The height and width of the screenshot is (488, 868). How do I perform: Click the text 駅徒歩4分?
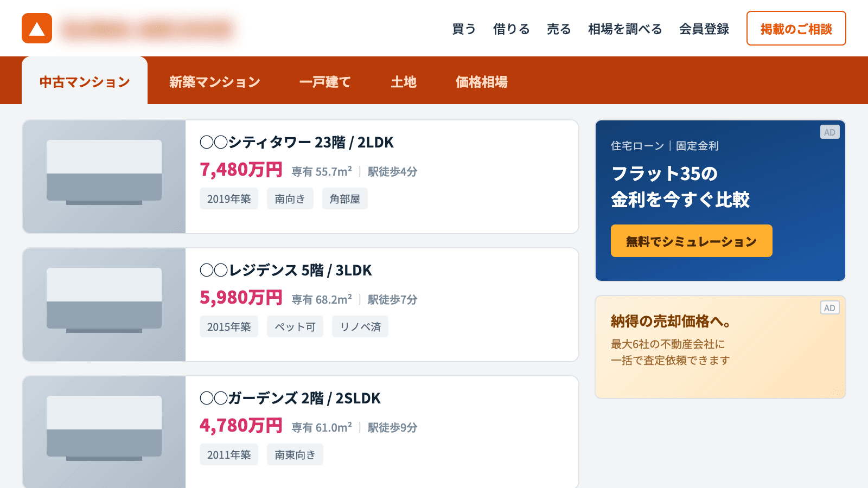(393, 171)
